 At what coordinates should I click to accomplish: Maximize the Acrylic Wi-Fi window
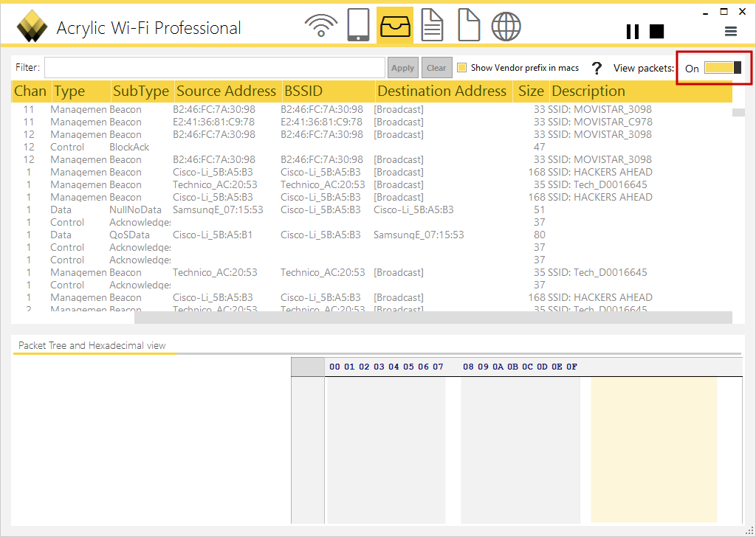pyautogui.click(x=724, y=12)
